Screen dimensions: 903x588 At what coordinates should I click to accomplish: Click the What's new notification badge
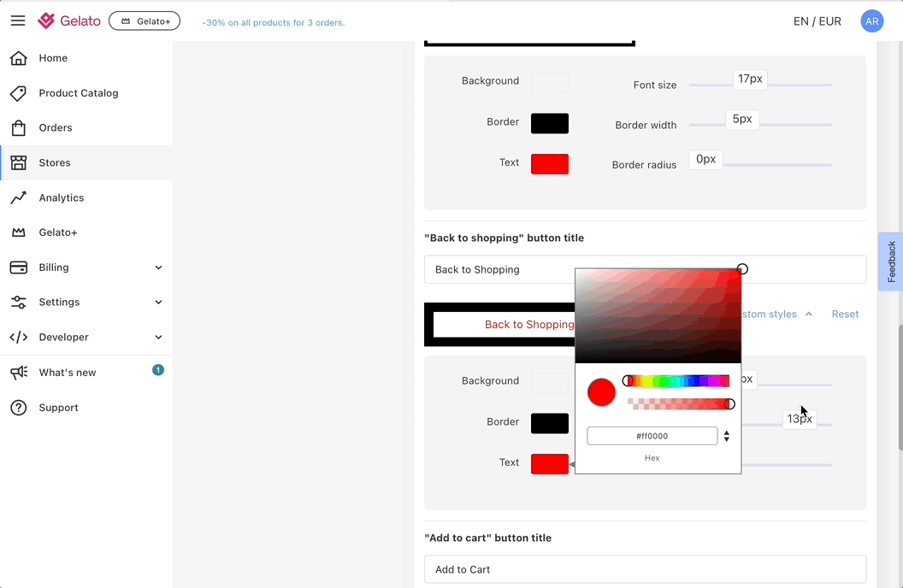[x=158, y=370]
